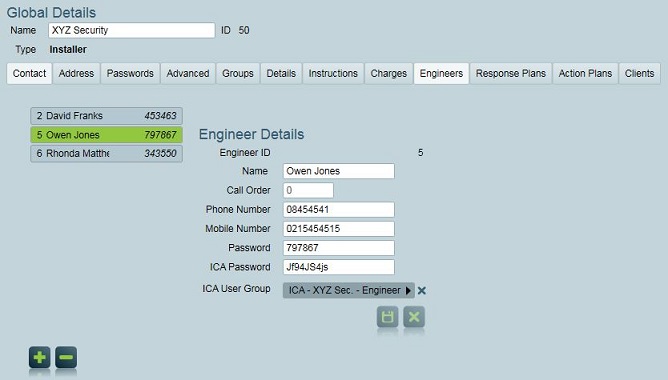This screenshot has width=668, height=380.
Task: Switch to the Details tab
Action: (281, 73)
